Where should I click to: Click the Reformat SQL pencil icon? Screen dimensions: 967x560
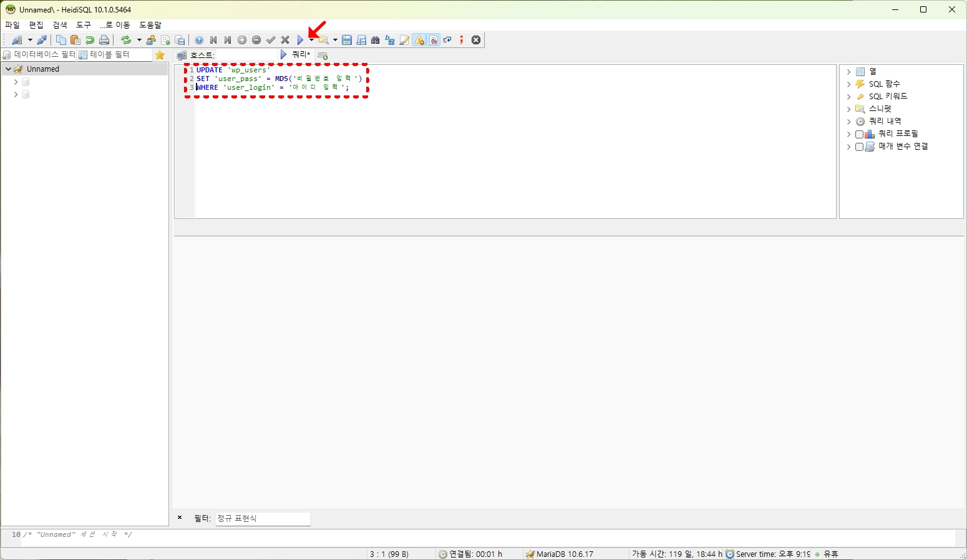click(x=404, y=40)
